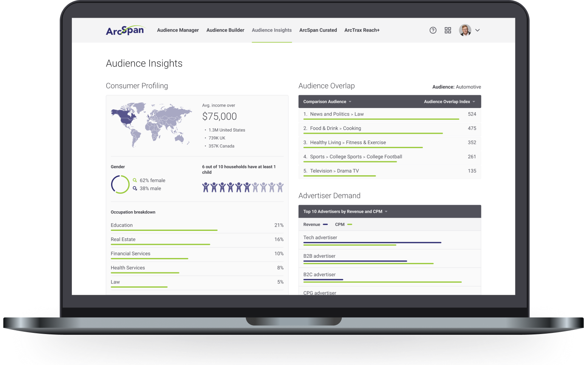Click the 524 overlap index value
The width and height of the screenshot is (588, 365).
(x=472, y=114)
